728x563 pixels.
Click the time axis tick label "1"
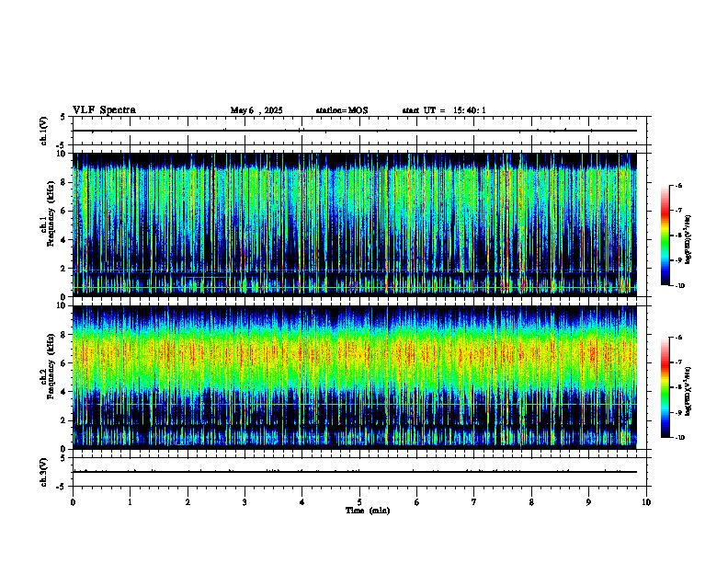click(130, 502)
